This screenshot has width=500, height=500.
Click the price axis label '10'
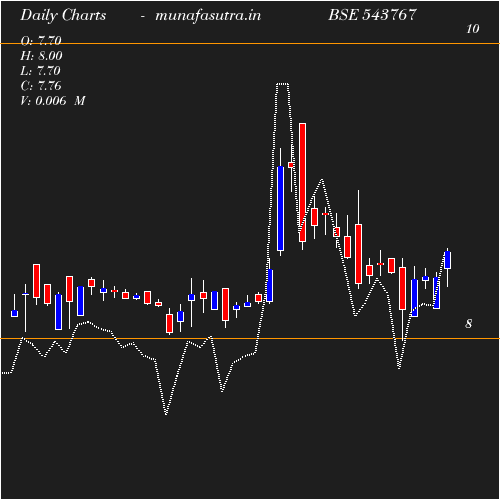(x=473, y=29)
